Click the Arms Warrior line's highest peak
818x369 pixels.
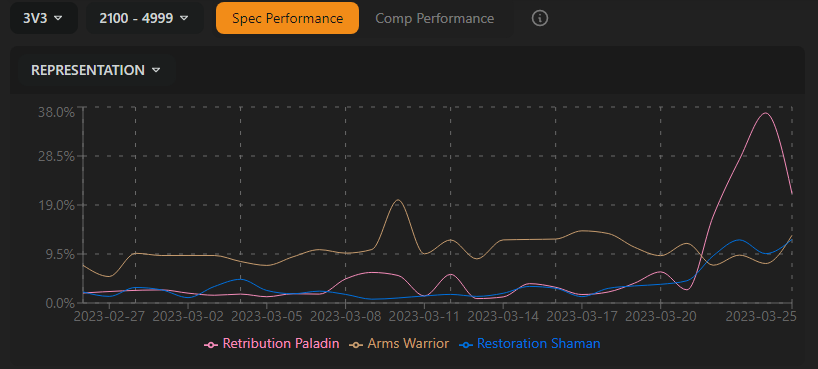[x=398, y=199]
